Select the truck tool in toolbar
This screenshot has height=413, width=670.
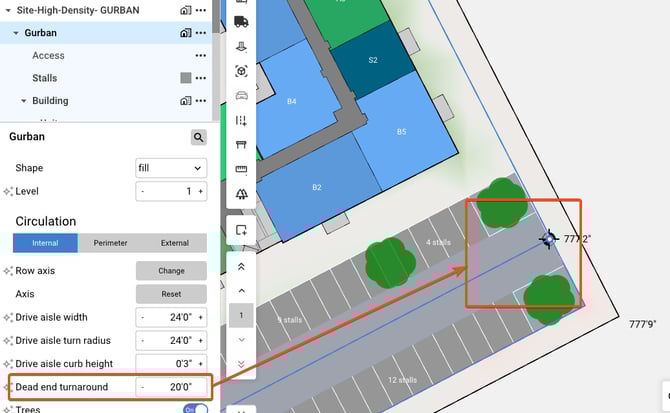coord(241,21)
